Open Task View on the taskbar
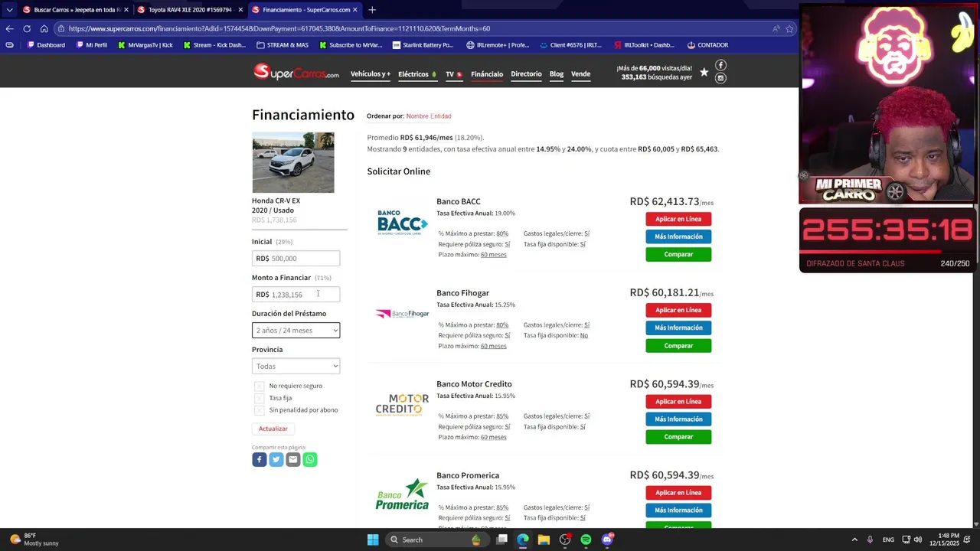Viewport: 980px width, 551px height. [501, 540]
